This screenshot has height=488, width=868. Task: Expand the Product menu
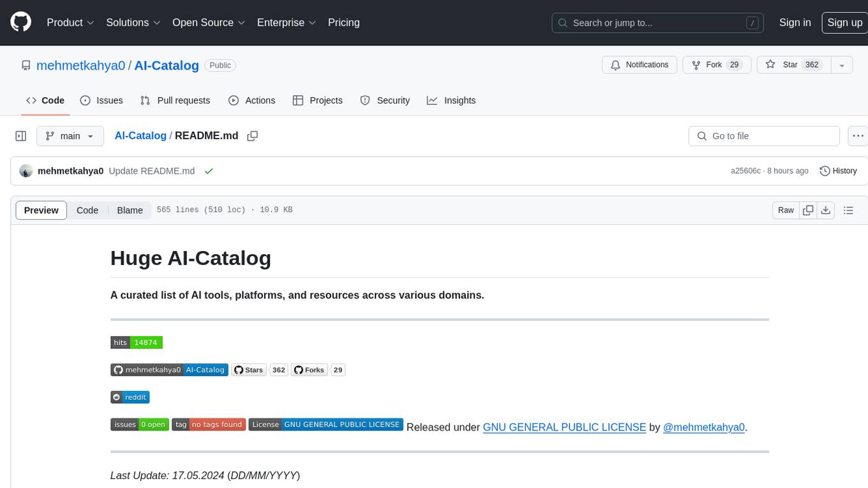coord(71,22)
